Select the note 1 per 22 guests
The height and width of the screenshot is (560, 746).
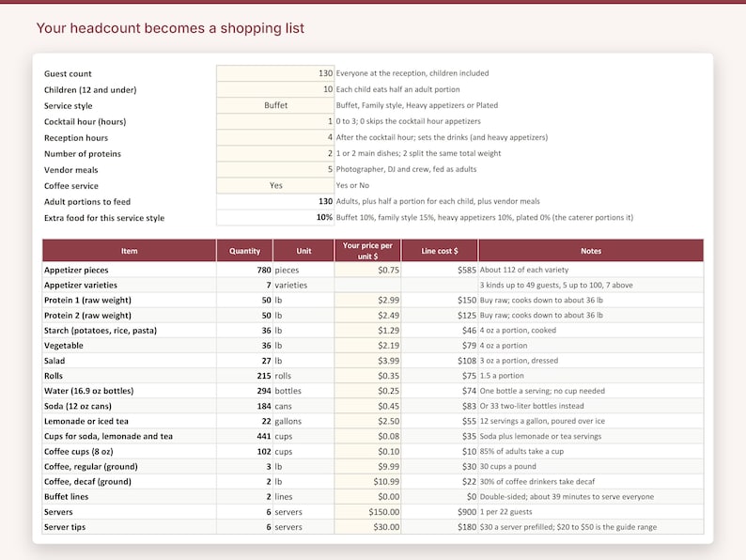(x=505, y=512)
